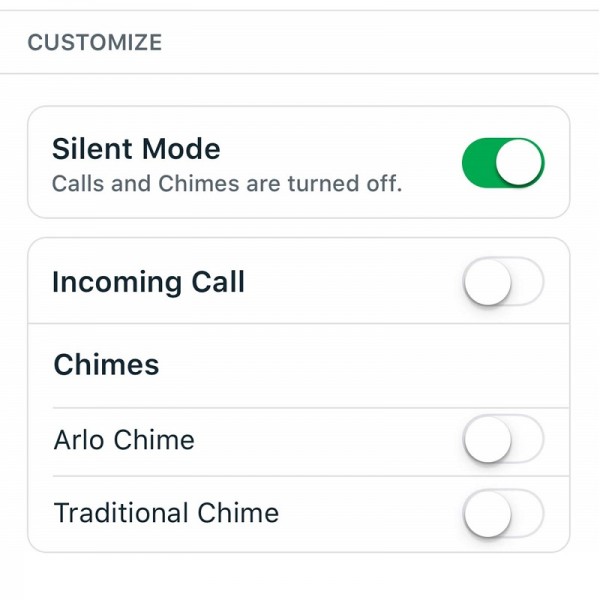
Task: Tap the Incoming Call label
Action: point(148,282)
